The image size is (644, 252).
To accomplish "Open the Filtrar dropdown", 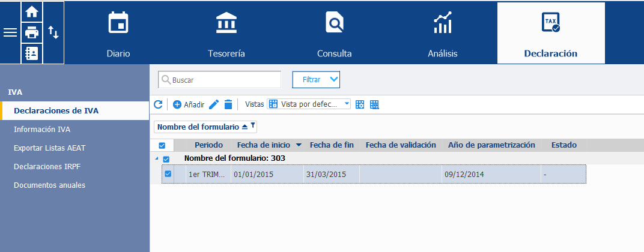I will 316,80.
